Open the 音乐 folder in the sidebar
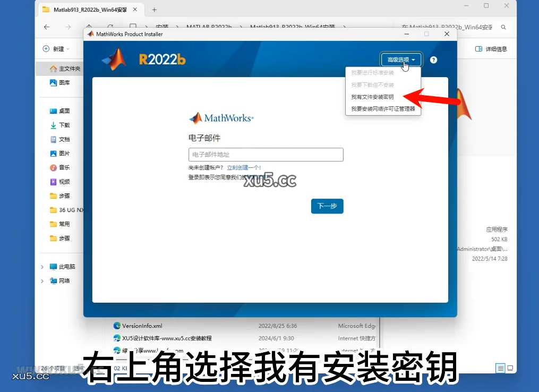Screen dimensions: 539x392 pyautogui.click(x=59, y=167)
